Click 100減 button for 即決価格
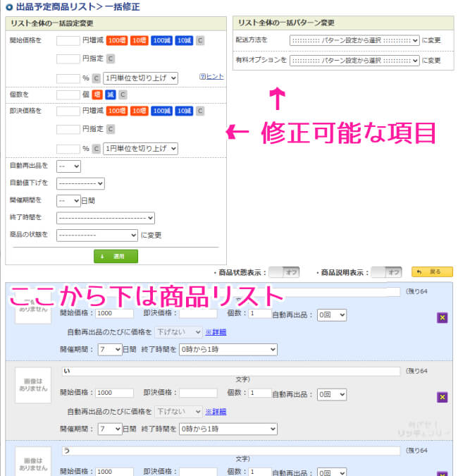 tap(161, 111)
